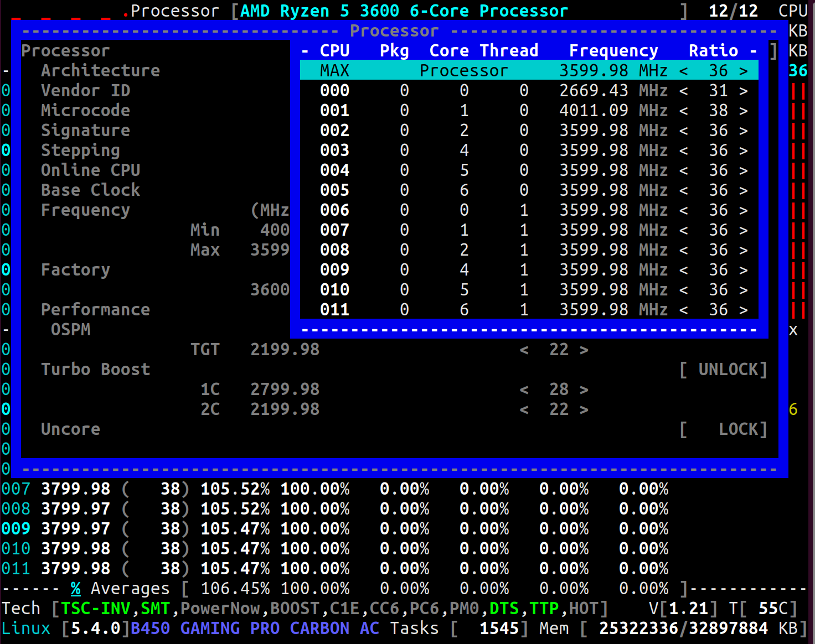Viewport: 815px width, 644px height.
Task: Click CPU 009 row in lower frequency view
Action: pyautogui.click(x=335, y=529)
